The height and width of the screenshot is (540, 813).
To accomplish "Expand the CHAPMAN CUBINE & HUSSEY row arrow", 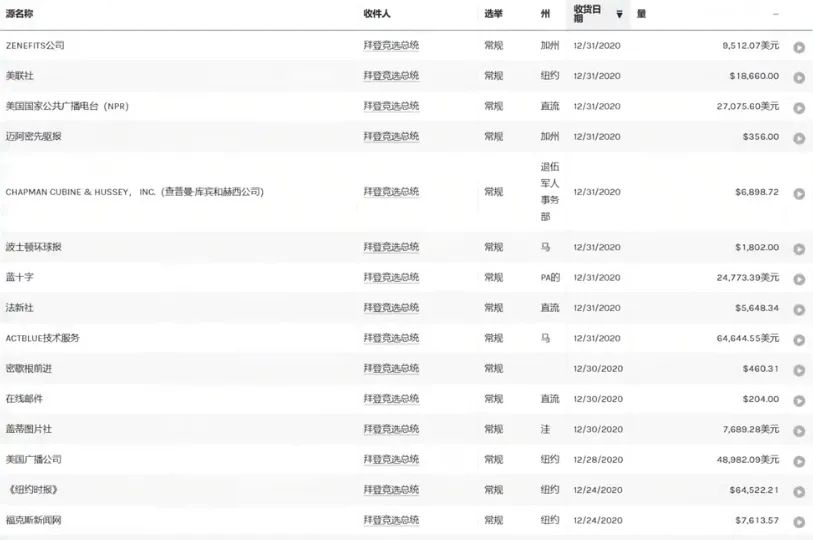I will (799, 193).
